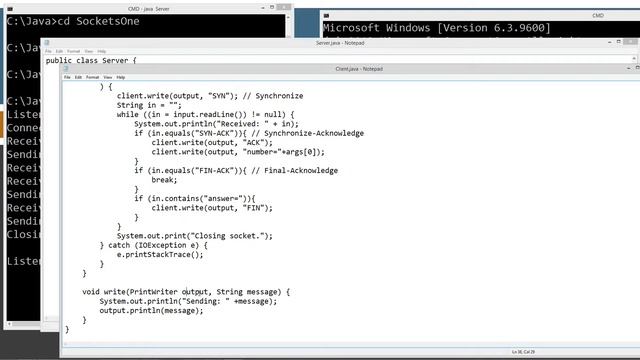The width and height of the screenshot is (640, 360).
Task: Close the Server.java Notepad window
Action: tap(630, 42)
